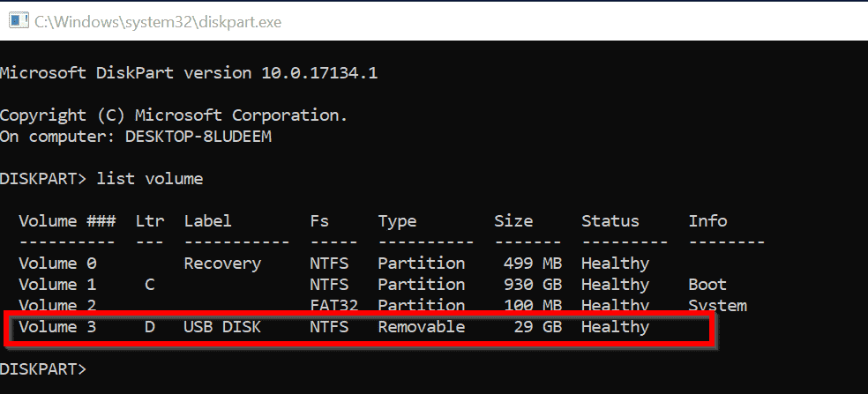Click the 'list volume' command text
The image size is (868, 394).
[x=150, y=179]
